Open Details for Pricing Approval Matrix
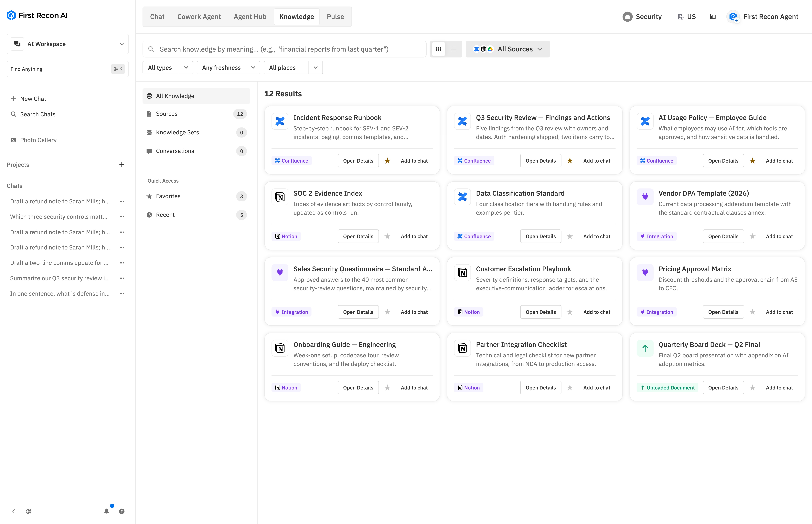 [x=723, y=312]
